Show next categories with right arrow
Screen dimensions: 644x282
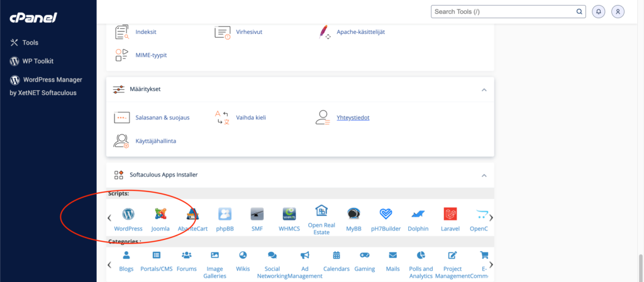(x=491, y=265)
